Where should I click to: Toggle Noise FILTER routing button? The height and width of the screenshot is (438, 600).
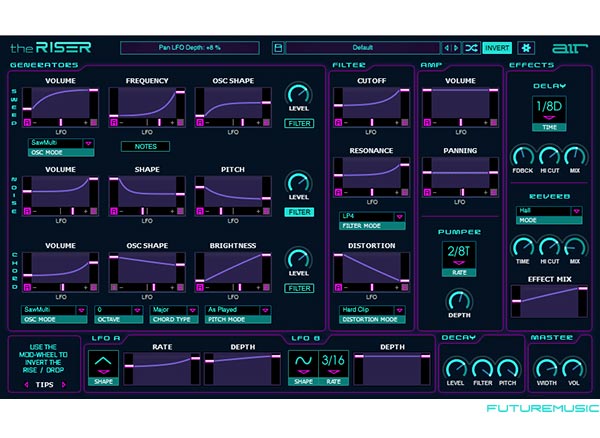pyautogui.click(x=299, y=212)
